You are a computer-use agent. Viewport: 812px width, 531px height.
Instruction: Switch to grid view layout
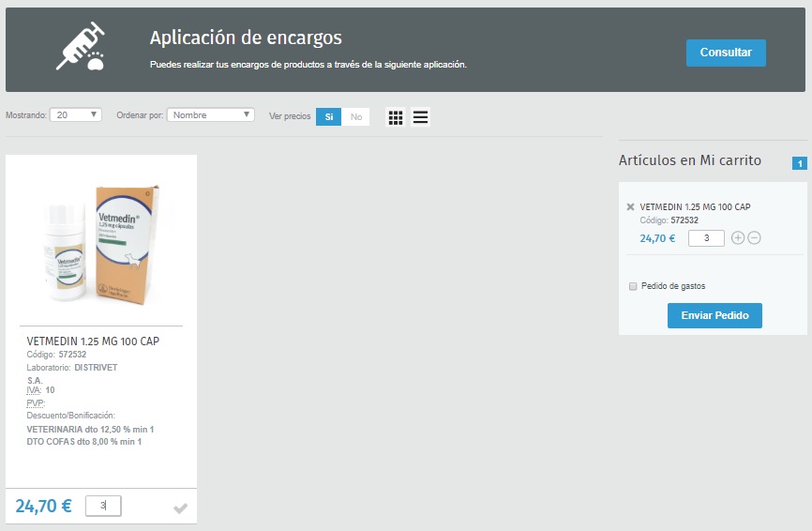(x=396, y=117)
